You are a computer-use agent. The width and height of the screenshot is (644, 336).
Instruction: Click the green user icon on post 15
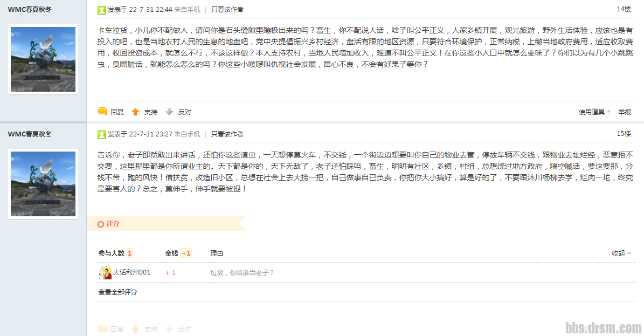101,134
